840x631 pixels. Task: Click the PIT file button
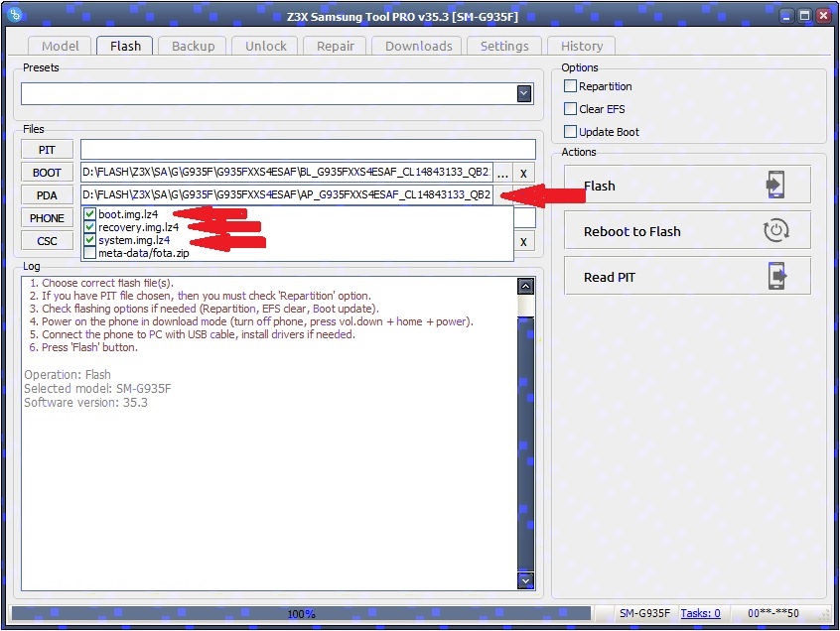(x=47, y=150)
